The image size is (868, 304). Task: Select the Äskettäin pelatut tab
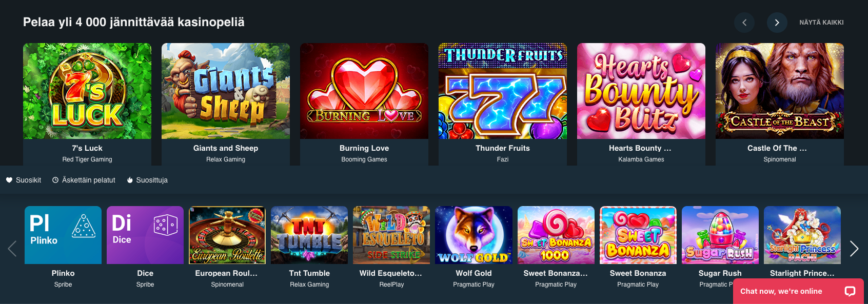84,180
